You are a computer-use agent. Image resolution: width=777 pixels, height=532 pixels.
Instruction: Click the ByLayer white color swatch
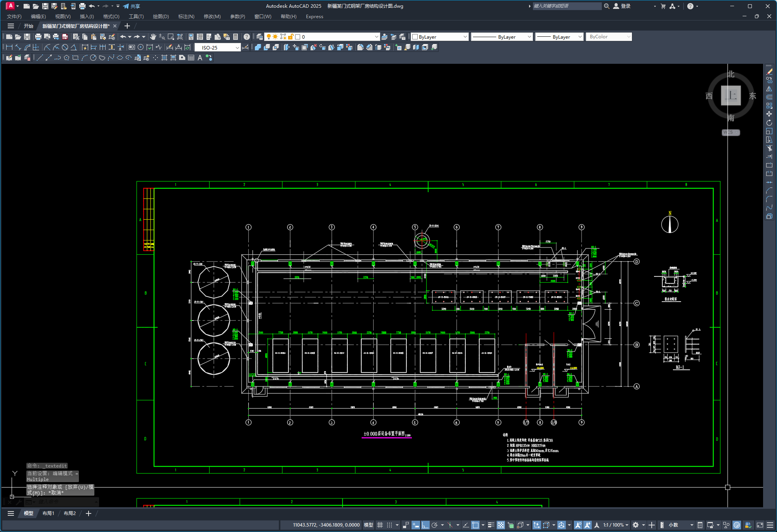[415, 37]
